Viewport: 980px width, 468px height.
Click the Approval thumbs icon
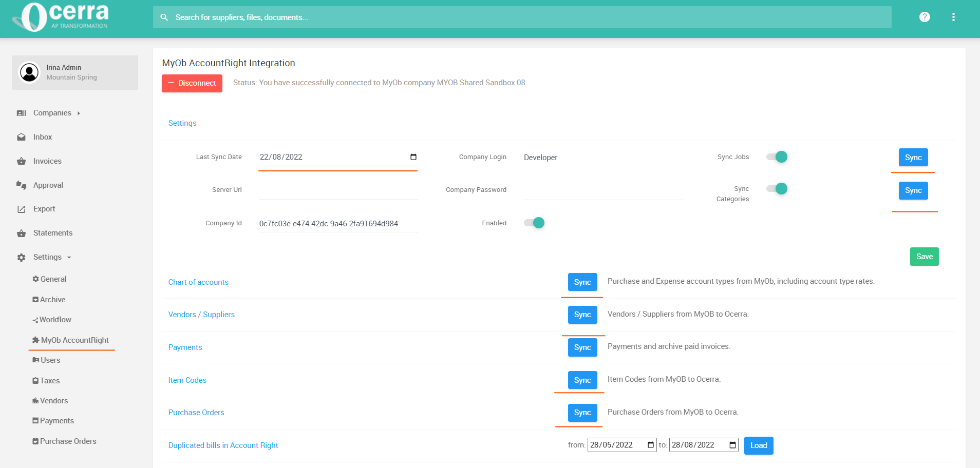click(22, 185)
